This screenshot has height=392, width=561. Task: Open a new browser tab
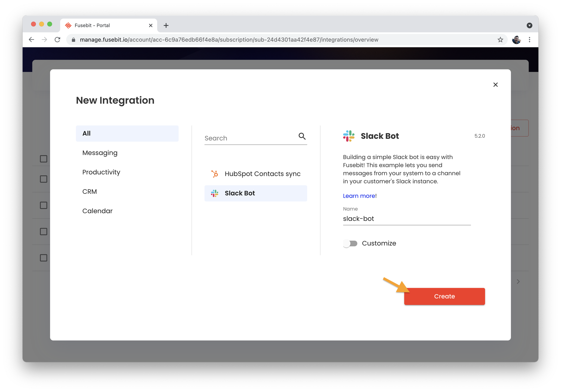pos(166,26)
